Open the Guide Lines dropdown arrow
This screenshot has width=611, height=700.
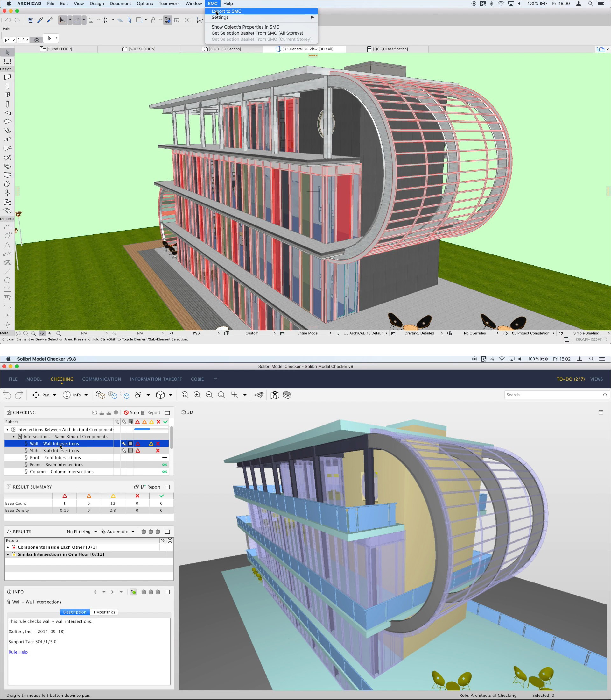(x=70, y=20)
